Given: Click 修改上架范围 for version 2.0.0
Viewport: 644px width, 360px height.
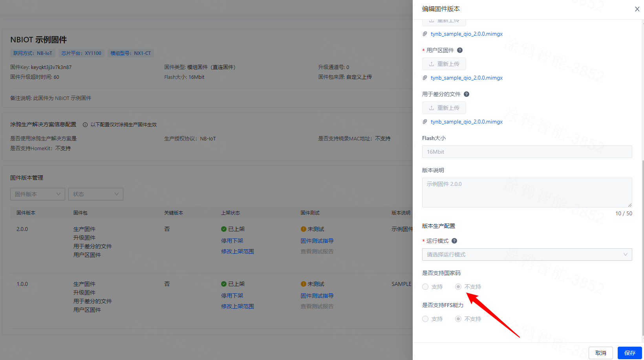Looking at the screenshot, I should [x=238, y=251].
